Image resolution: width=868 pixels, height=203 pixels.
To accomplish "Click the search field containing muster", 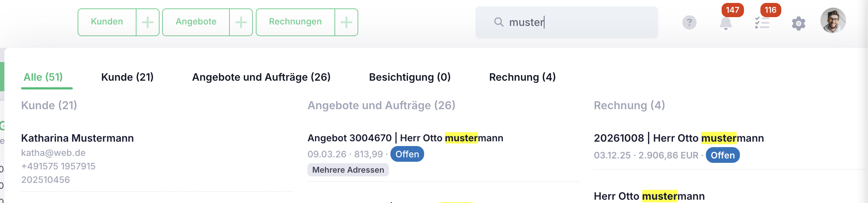I will click(566, 22).
